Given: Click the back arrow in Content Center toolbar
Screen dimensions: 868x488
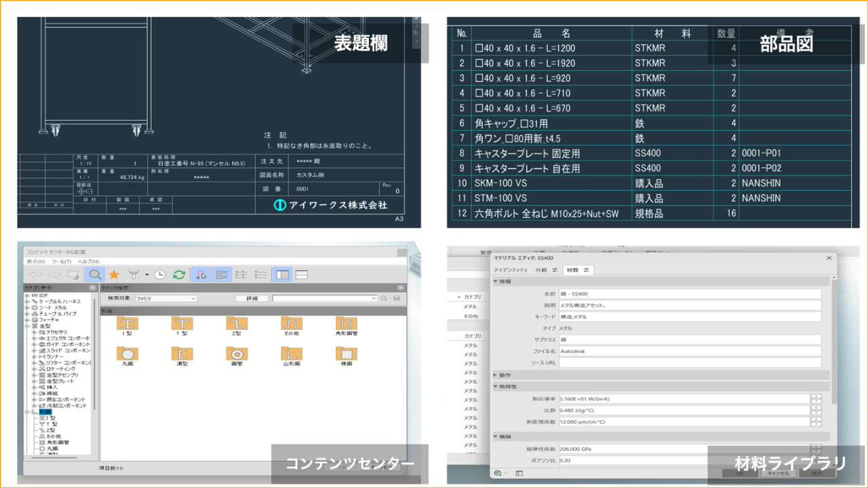Looking at the screenshot, I should 35,274.
